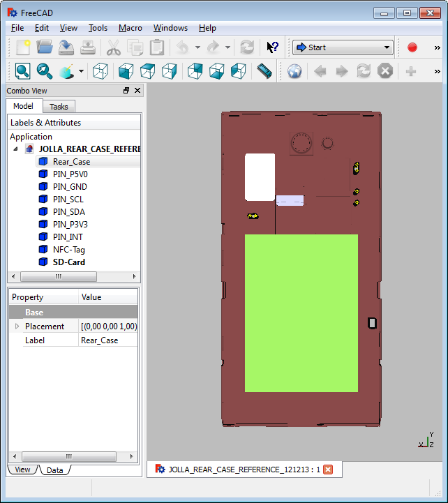Switch to the Model tab
The image size is (448, 503).
coord(23,106)
